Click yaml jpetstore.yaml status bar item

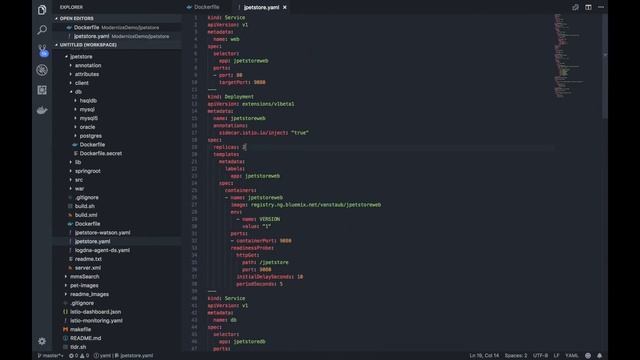coord(123,356)
